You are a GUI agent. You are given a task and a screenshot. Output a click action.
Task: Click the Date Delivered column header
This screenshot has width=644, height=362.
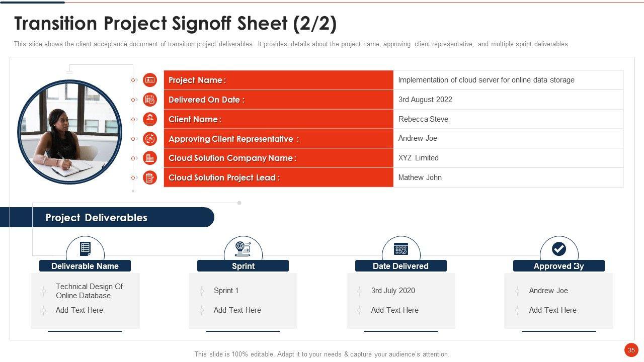coord(401,266)
